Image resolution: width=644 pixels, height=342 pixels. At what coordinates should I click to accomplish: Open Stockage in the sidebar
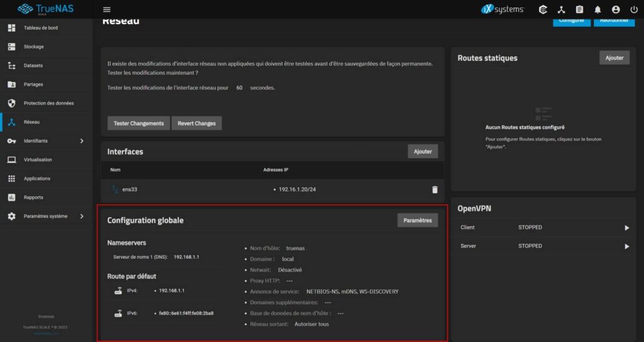pyautogui.click(x=33, y=47)
